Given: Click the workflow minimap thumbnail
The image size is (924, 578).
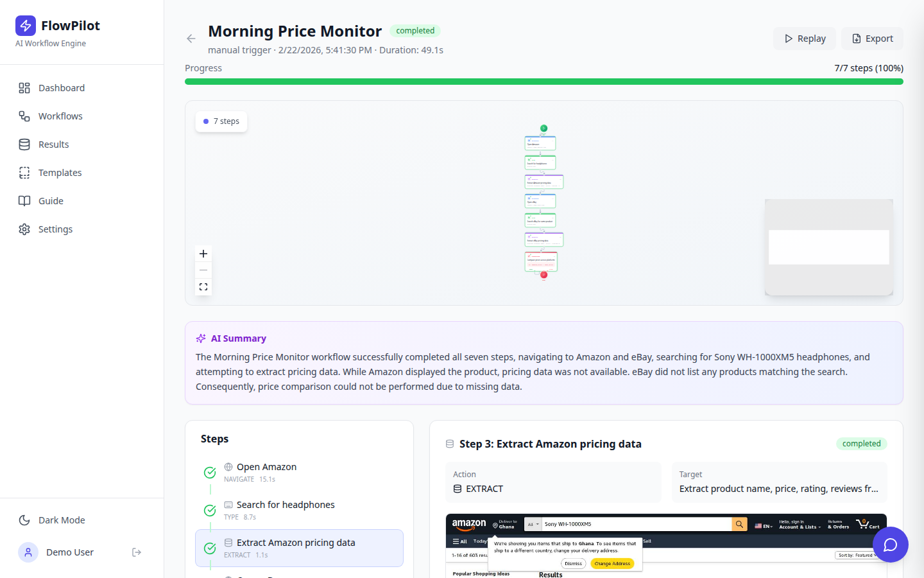Looking at the screenshot, I should (829, 247).
